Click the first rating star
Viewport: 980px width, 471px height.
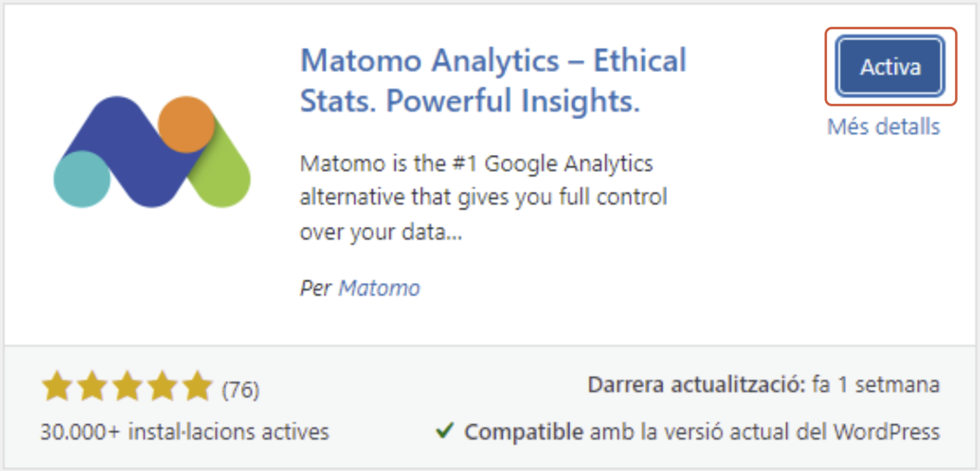(57, 387)
